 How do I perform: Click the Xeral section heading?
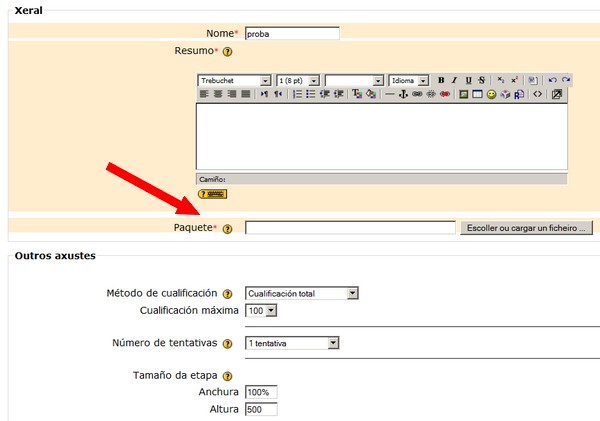pyautogui.click(x=28, y=10)
